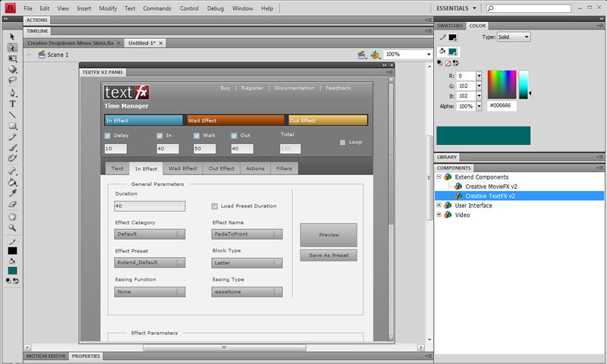
Task: Open the Modify menu
Action: coord(108,8)
